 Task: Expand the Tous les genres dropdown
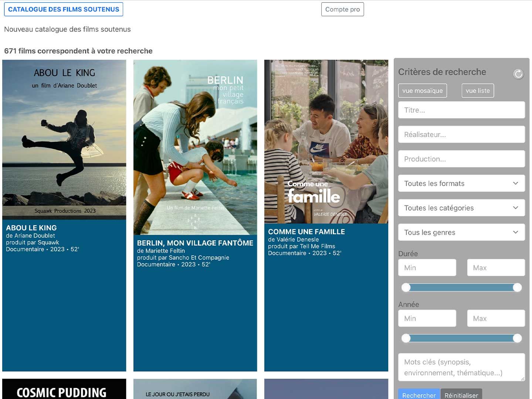[x=461, y=232]
